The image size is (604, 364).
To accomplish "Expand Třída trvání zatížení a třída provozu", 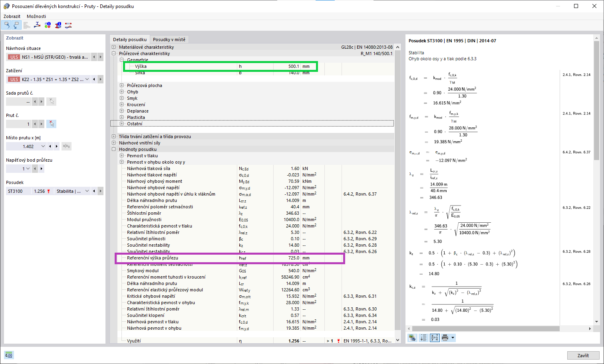I will point(114,136).
